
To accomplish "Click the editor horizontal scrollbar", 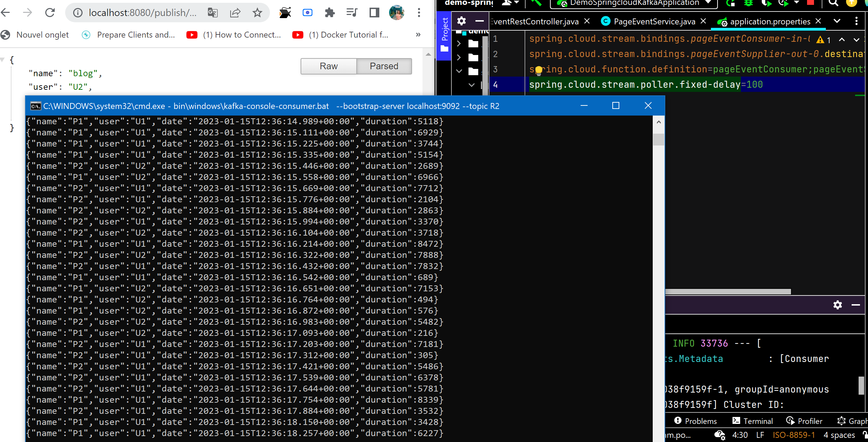I will click(x=728, y=292).
